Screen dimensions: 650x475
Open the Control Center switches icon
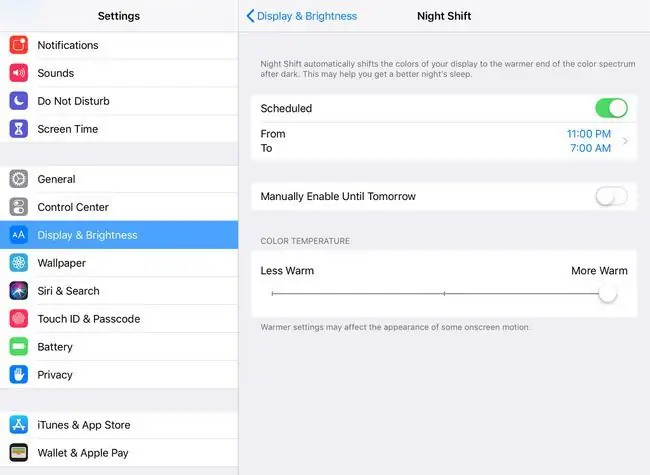click(19, 207)
